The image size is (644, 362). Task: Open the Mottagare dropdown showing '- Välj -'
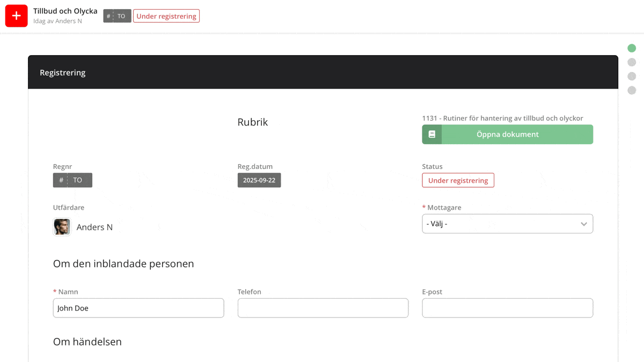coord(507,224)
